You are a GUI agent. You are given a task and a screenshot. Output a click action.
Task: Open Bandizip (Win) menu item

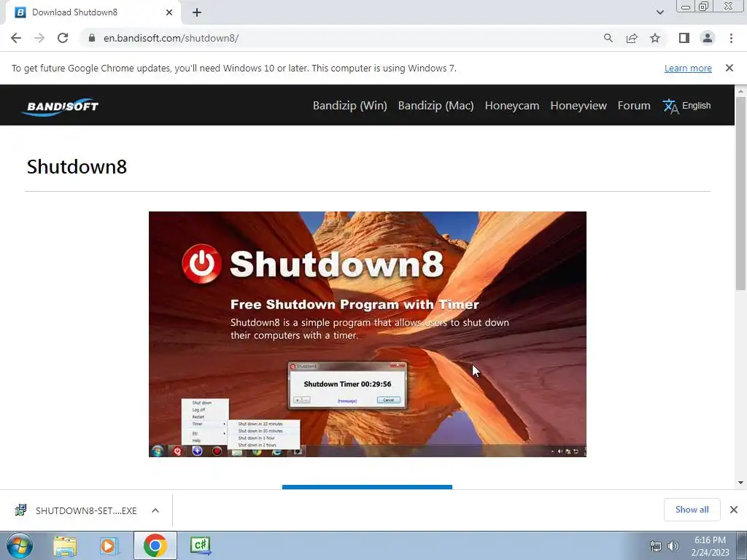tap(349, 106)
